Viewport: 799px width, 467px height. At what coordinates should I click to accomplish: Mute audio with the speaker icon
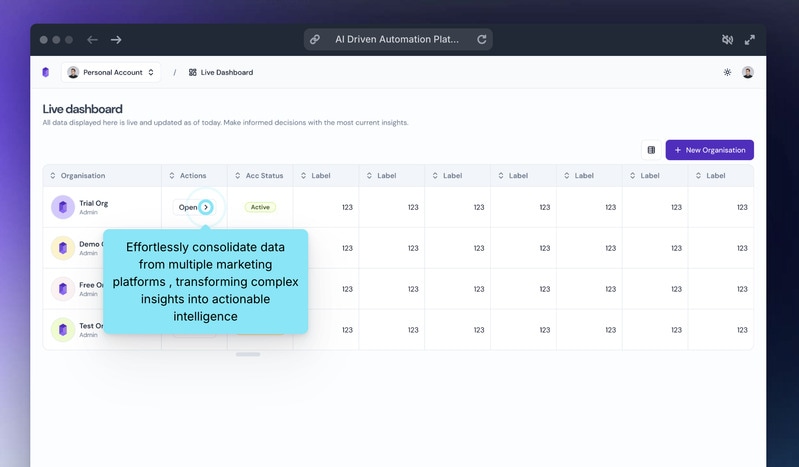click(728, 40)
